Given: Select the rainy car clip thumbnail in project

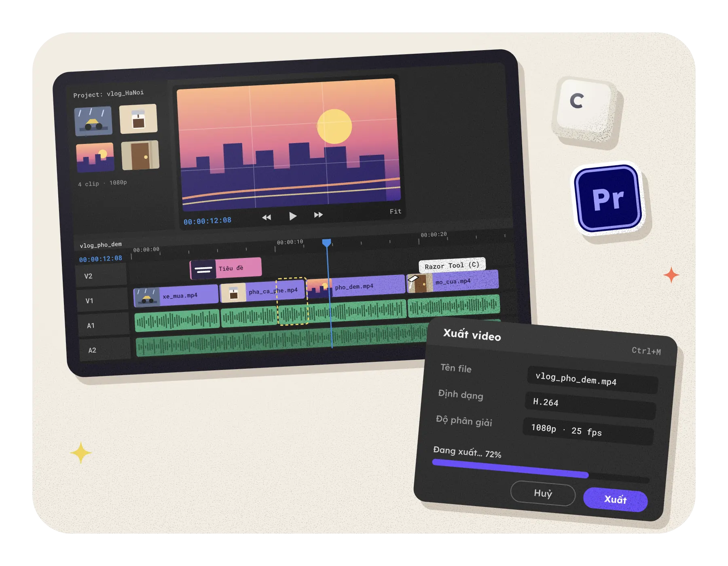Looking at the screenshot, I should coord(93,121).
